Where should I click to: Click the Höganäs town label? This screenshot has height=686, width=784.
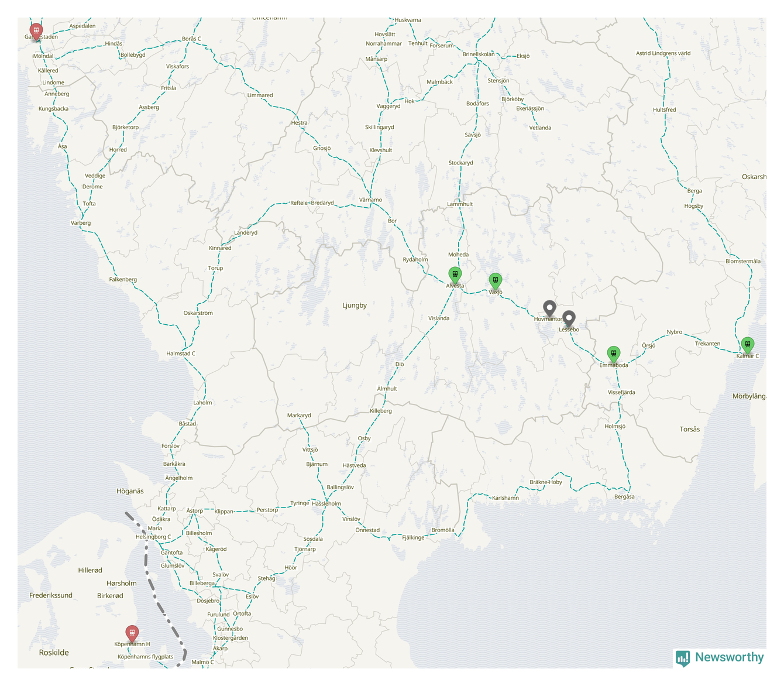[130, 492]
